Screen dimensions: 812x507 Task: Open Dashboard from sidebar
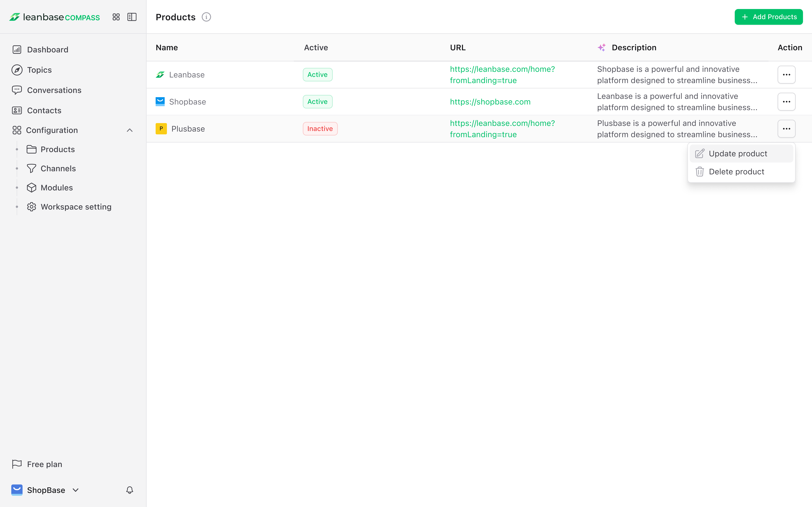[47, 50]
